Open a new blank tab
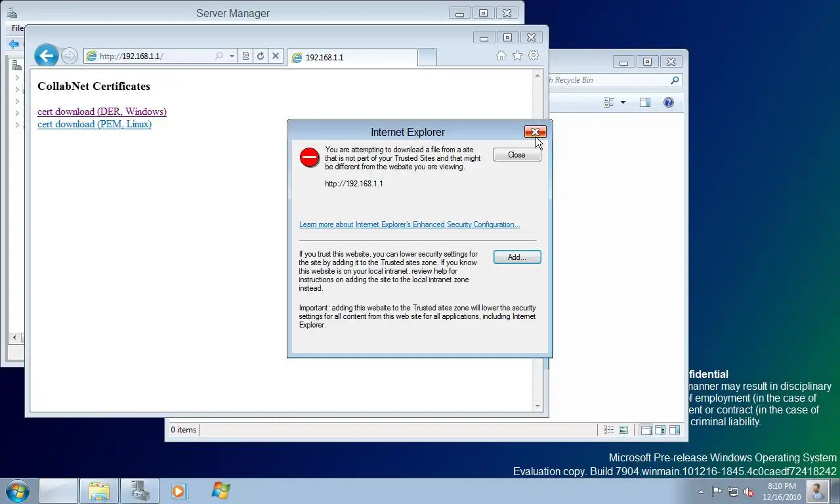The height and width of the screenshot is (504, 840). 427,58
